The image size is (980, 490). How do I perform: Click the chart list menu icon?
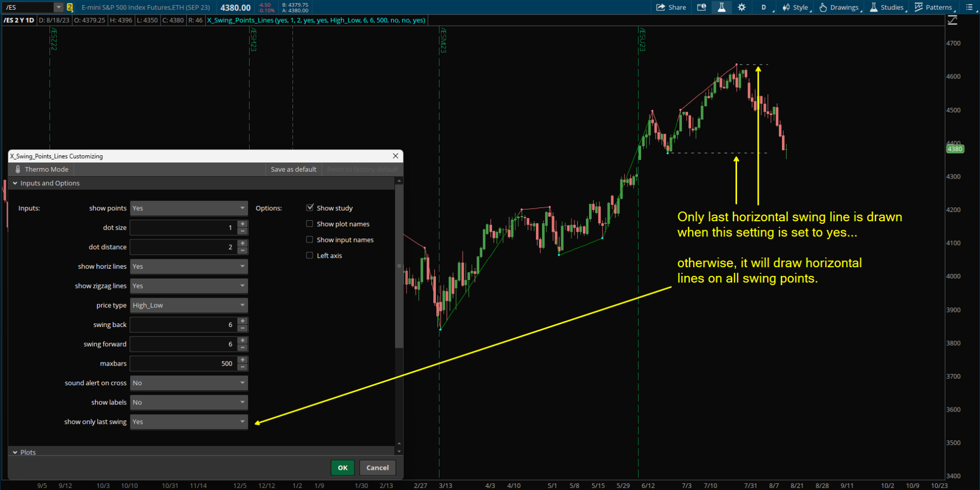click(968, 7)
